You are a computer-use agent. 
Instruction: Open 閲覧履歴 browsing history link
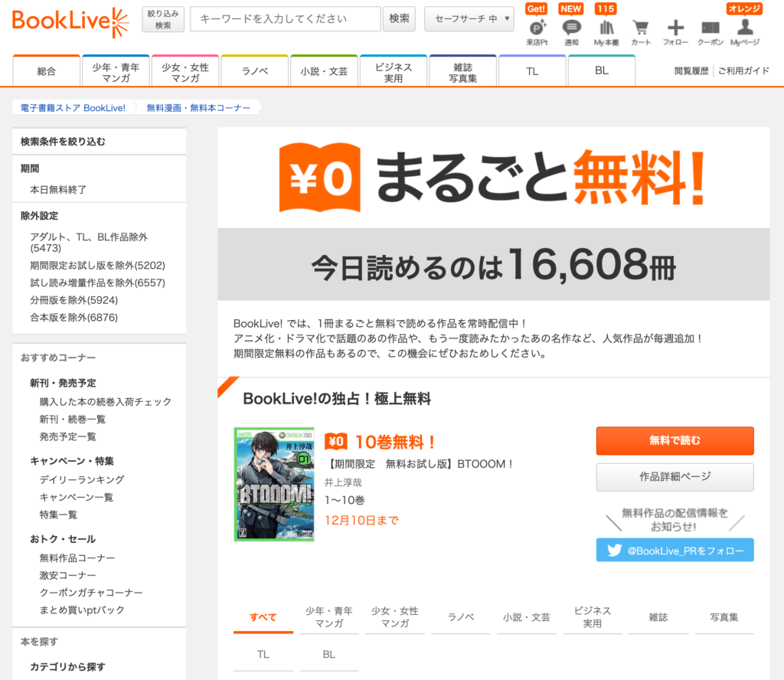[691, 71]
